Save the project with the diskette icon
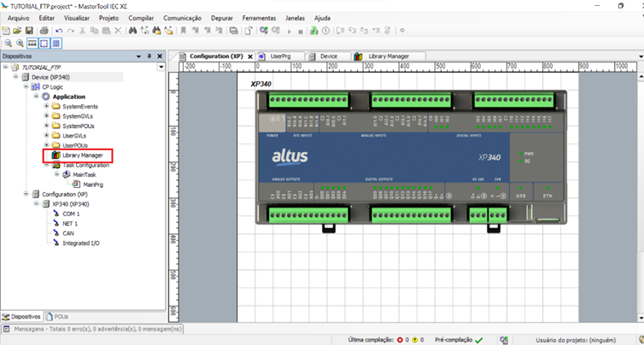 click(29, 31)
